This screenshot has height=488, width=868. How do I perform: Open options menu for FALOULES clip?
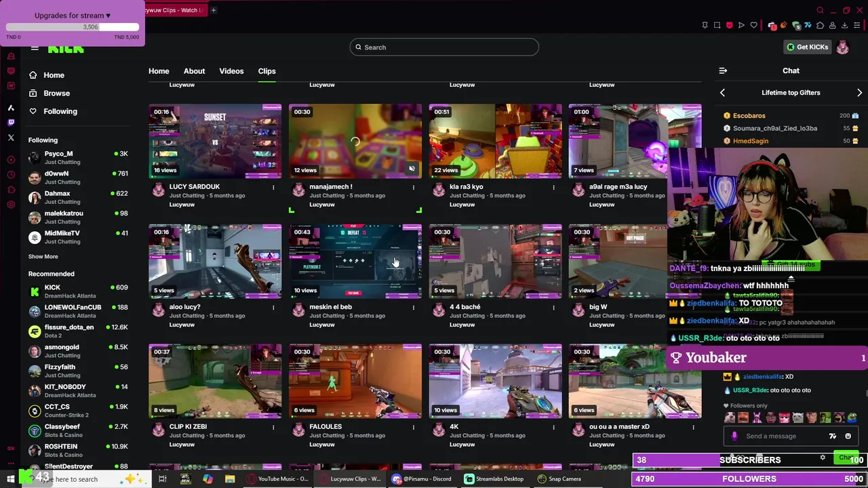414,427
